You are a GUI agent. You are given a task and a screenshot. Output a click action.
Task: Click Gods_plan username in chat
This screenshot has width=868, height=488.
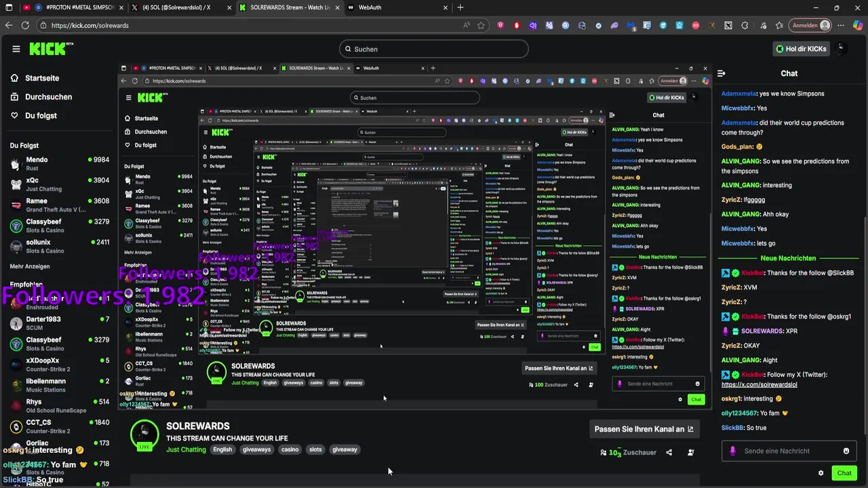tap(738, 146)
